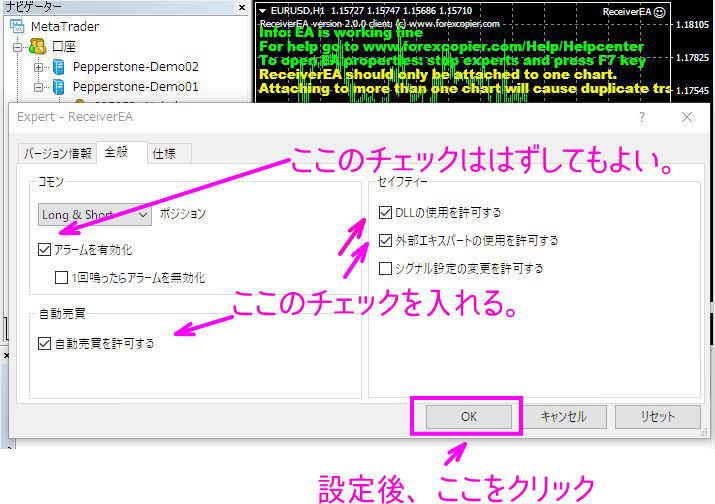Viewport: 715px width, 504px height.
Task: Click the ナビゲーター panel title
Action: point(33,6)
